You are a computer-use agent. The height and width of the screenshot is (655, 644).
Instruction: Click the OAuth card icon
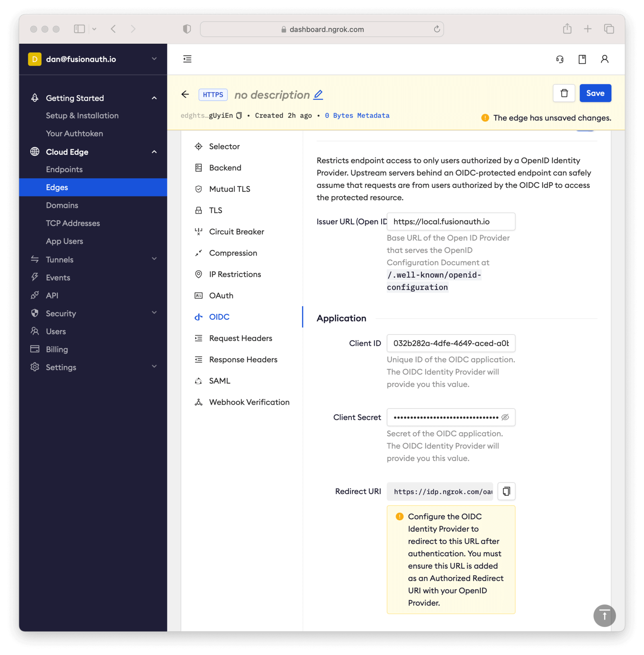coord(198,296)
